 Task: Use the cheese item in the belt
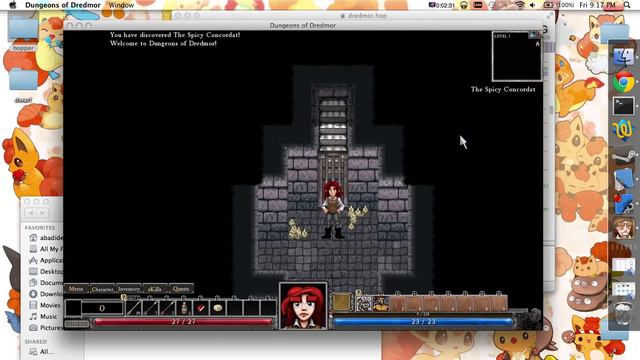click(x=218, y=308)
